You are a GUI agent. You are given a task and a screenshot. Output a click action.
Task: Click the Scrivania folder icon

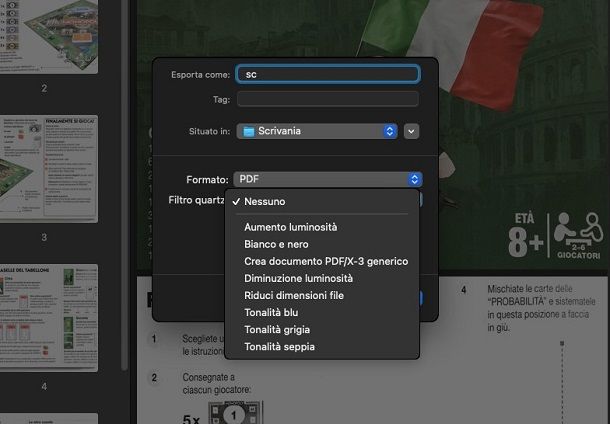(x=249, y=131)
